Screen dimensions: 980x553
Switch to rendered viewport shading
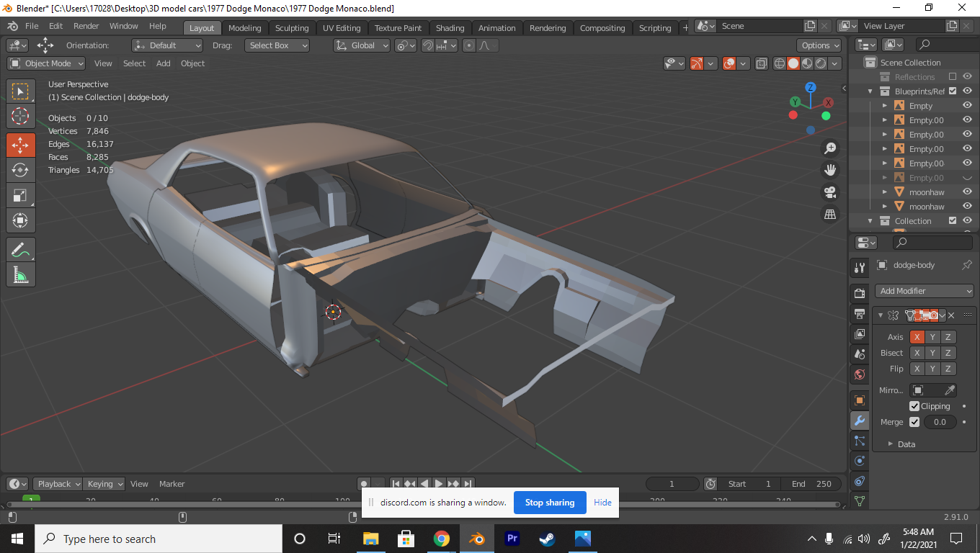point(821,63)
